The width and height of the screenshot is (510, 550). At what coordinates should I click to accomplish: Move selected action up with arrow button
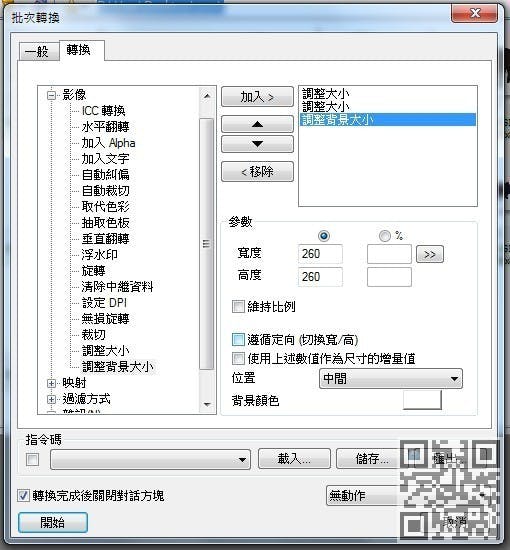257,124
